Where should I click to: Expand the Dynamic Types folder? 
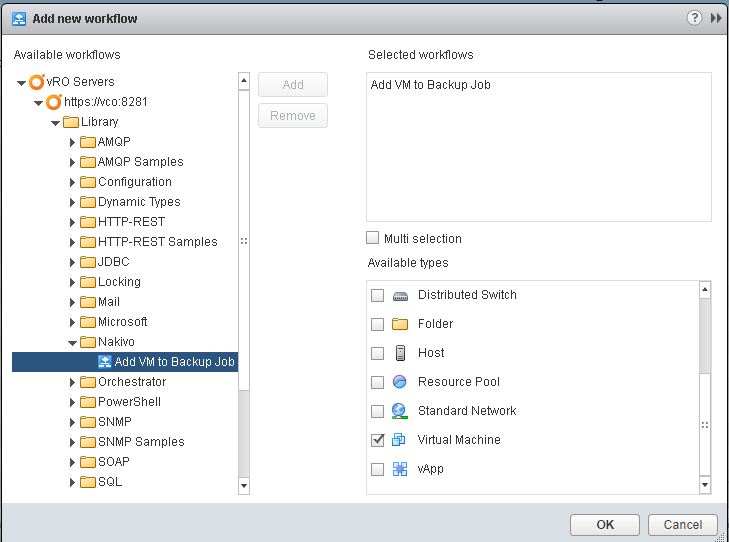coord(72,202)
